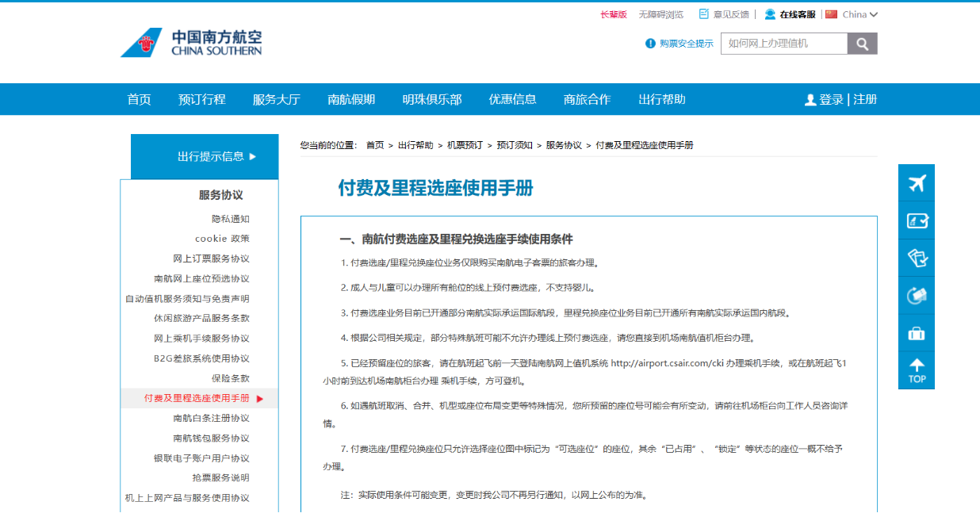Click the magnifier search button
This screenshot has height=517, width=980.
862,44
